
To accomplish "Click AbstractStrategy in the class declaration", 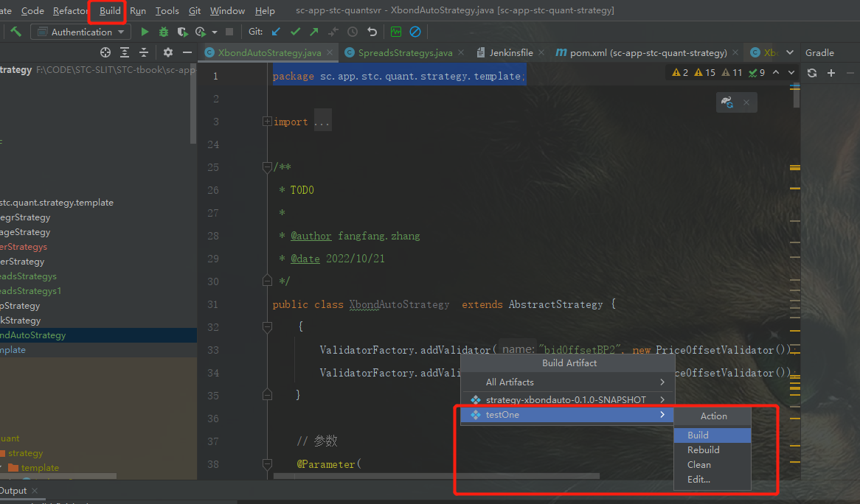I will (x=555, y=304).
